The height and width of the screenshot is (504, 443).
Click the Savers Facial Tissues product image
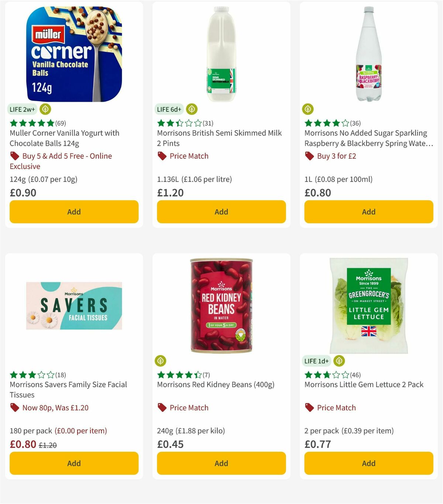[74, 305]
